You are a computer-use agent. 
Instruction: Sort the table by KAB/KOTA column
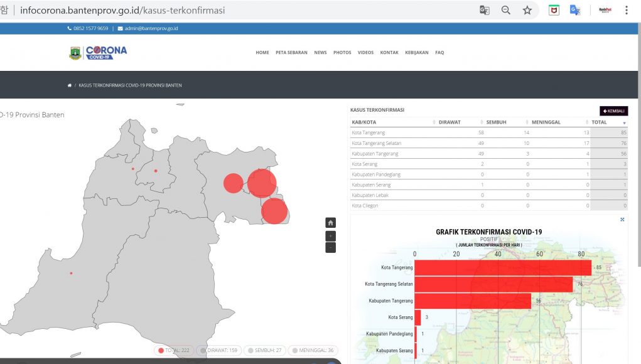[364, 122]
